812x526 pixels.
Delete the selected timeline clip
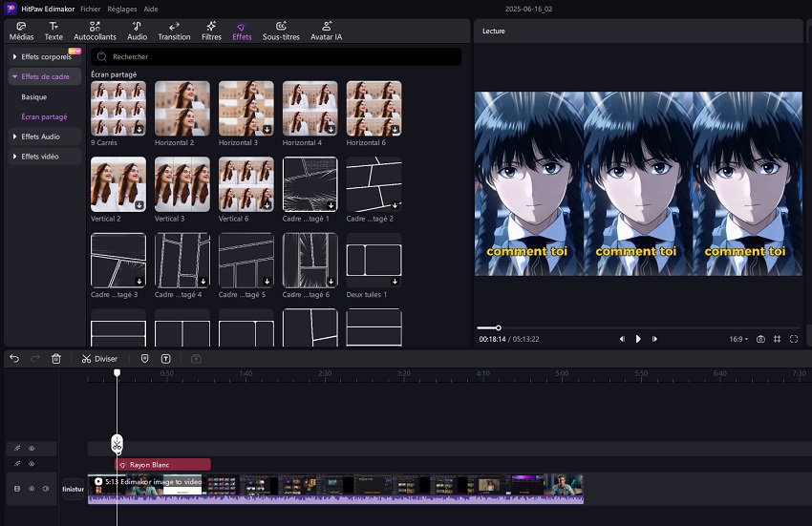pos(56,358)
